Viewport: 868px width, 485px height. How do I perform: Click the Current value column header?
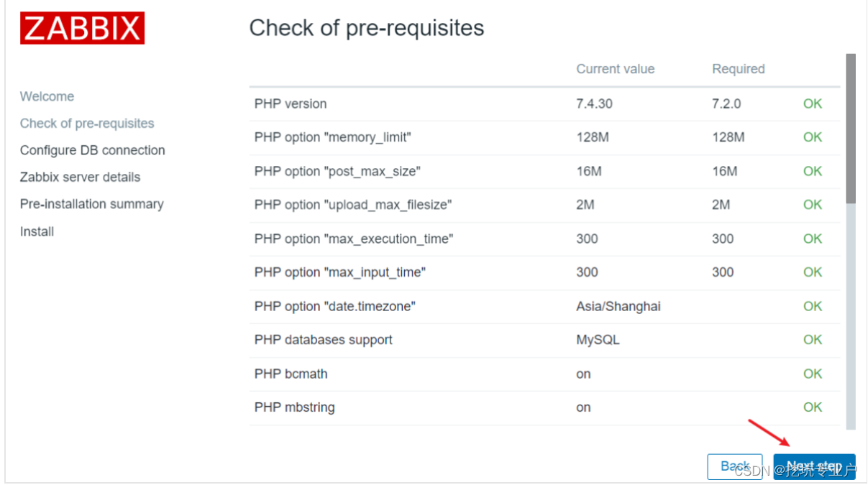tap(615, 68)
